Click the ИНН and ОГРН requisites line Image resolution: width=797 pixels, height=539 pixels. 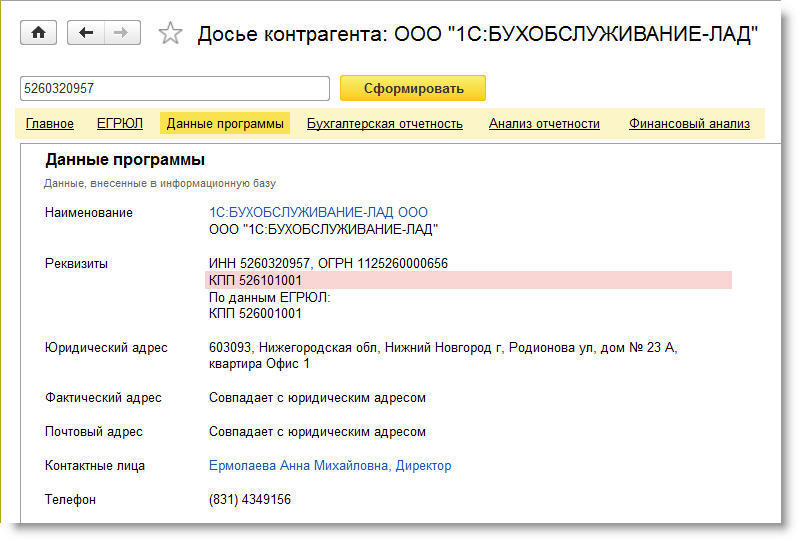[328, 263]
